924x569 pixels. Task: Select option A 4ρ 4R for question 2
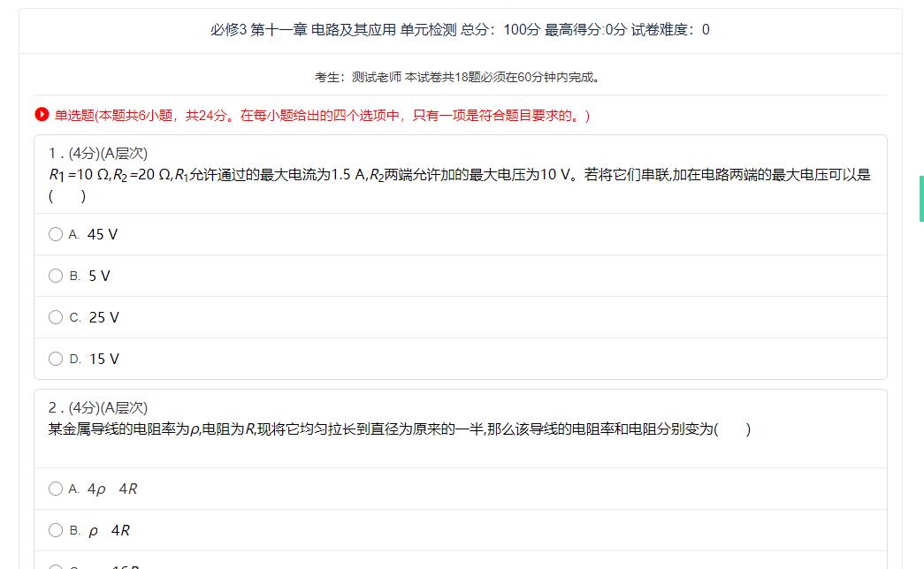pos(56,489)
